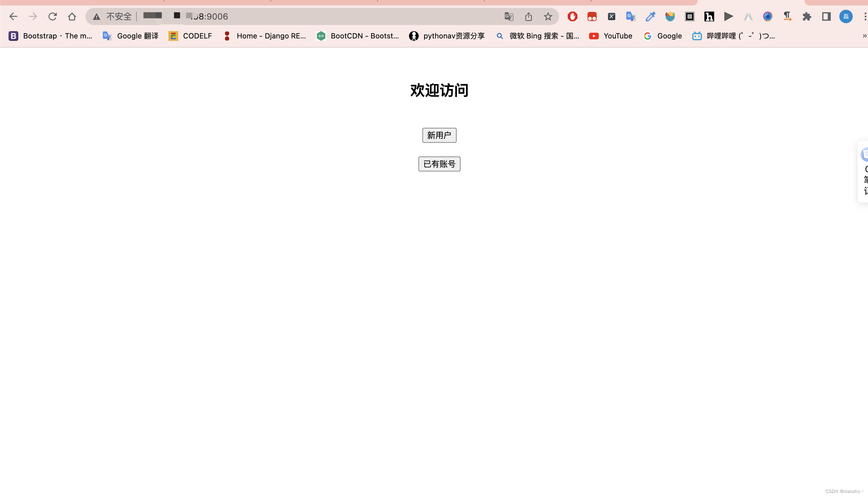
Task: Open the YouTube bookmark
Action: [610, 36]
